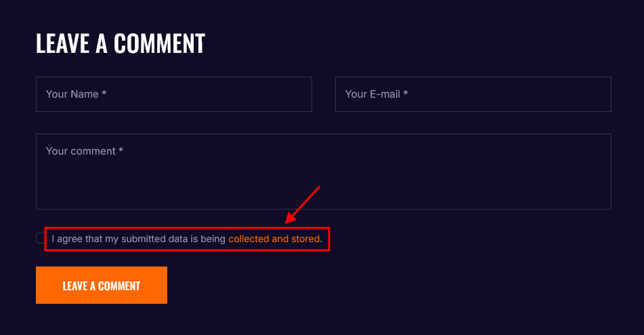Image resolution: width=644 pixels, height=335 pixels.
Task: Click the "Your Name *" placeholder text
Action: [x=76, y=94]
